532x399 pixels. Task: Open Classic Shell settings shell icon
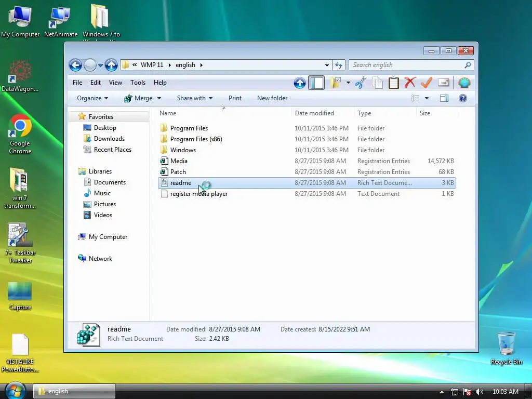[x=464, y=83]
